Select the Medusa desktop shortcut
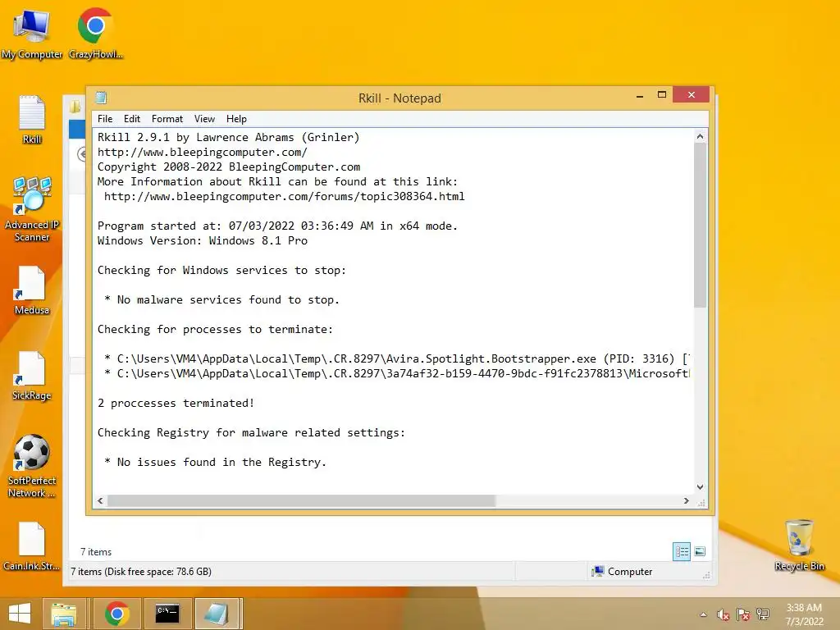The image size is (840, 630). pyautogui.click(x=32, y=290)
